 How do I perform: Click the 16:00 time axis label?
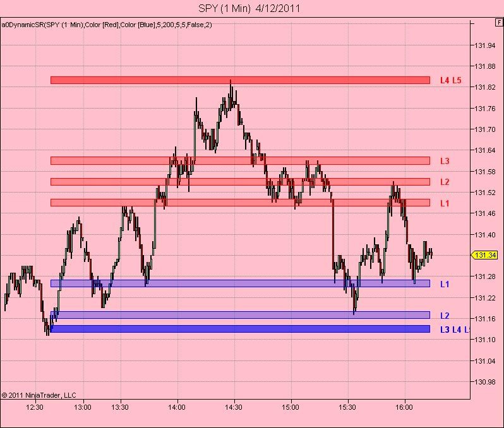tap(404, 407)
